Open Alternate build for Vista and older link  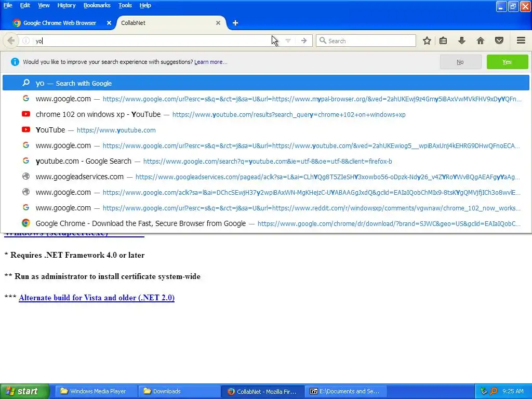coord(97,298)
